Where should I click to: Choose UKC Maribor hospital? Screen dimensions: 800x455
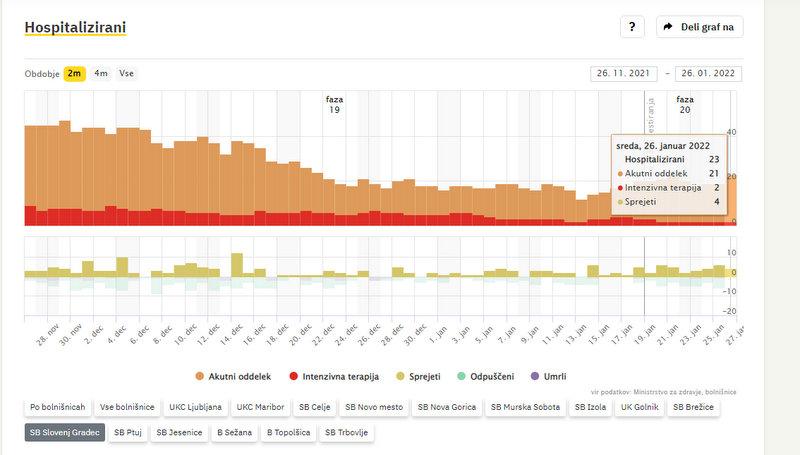pyautogui.click(x=260, y=408)
